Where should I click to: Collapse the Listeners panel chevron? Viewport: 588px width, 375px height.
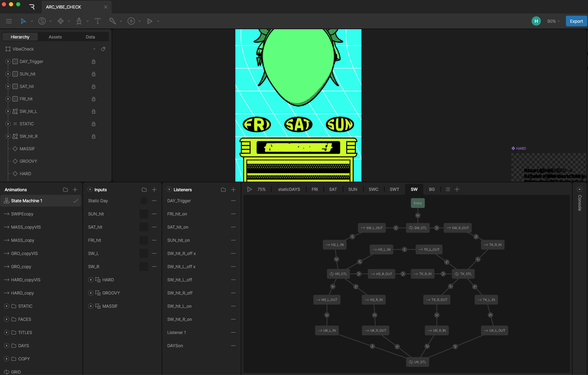[x=169, y=189]
